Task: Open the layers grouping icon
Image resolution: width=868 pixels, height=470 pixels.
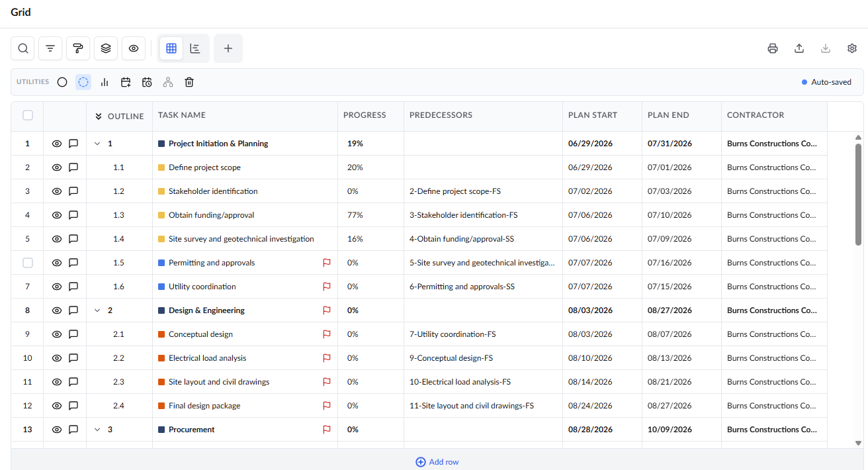Action: tap(106, 48)
